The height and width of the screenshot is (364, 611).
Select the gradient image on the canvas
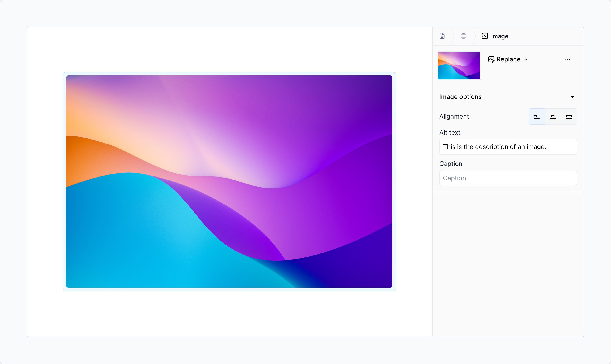coord(229,182)
